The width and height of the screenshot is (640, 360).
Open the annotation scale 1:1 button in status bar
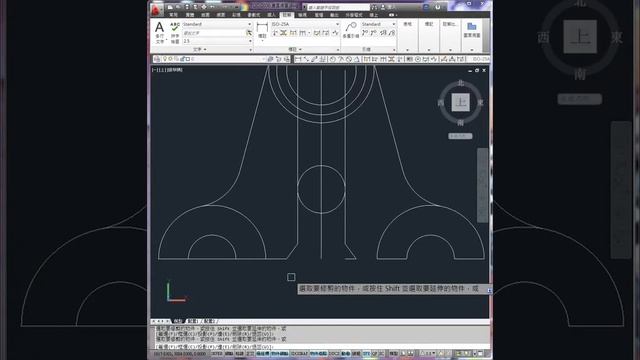click(427, 353)
